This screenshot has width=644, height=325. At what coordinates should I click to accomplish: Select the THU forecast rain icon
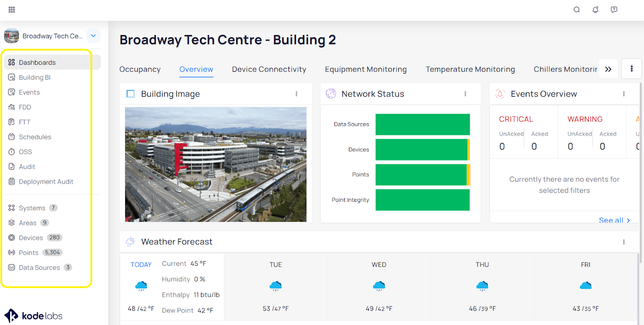click(482, 286)
